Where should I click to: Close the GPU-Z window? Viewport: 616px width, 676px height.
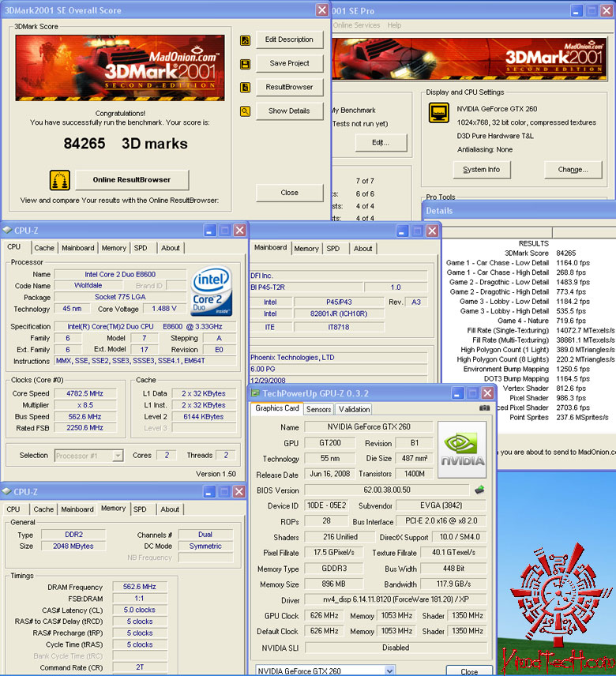pos(487,393)
